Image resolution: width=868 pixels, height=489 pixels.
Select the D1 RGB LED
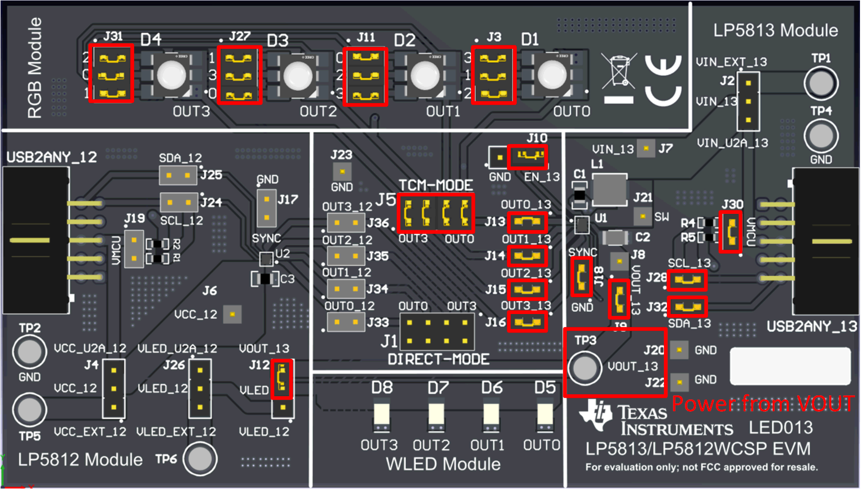coord(552,75)
